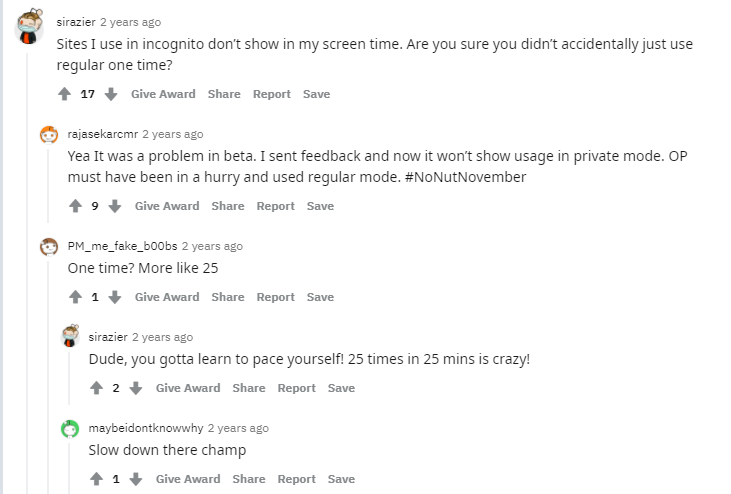Downvote the "One time? More like 25" comment
Viewport: 731px width, 494px height.
tap(115, 297)
